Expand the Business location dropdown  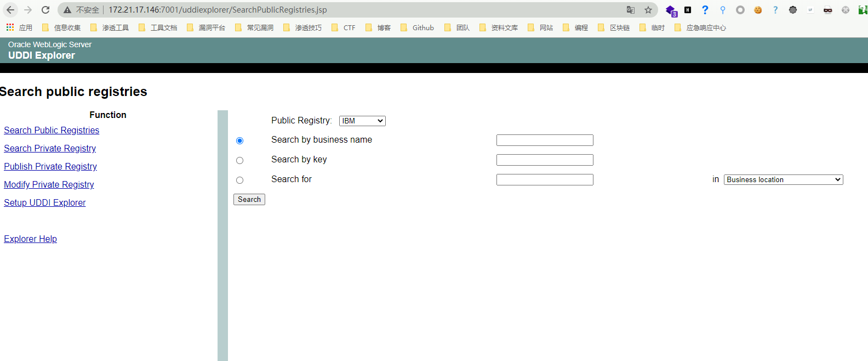coord(783,180)
